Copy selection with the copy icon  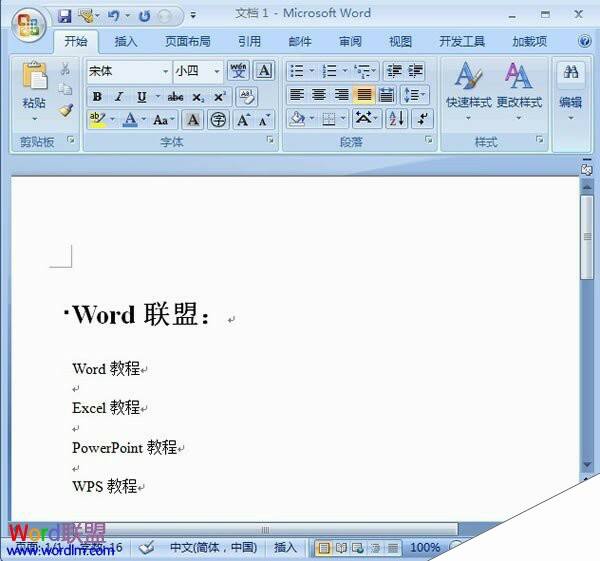coord(65,89)
